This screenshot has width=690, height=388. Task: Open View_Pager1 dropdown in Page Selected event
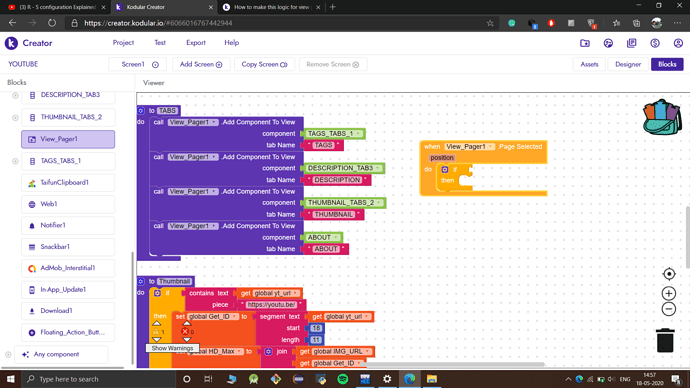490,147
